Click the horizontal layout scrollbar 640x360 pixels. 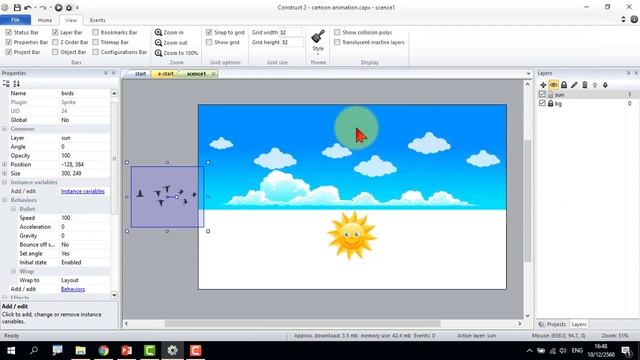point(302,324)
